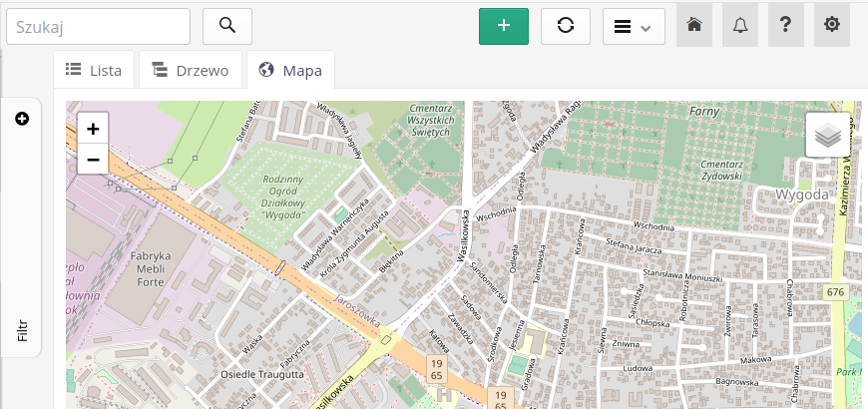Add a filter with plus icon

click(22, 119)
